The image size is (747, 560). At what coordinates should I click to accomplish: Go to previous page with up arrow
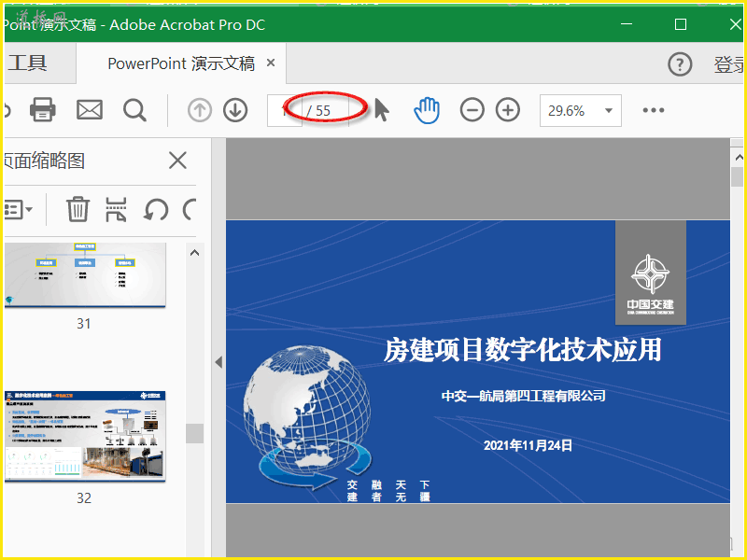(200, 110)
